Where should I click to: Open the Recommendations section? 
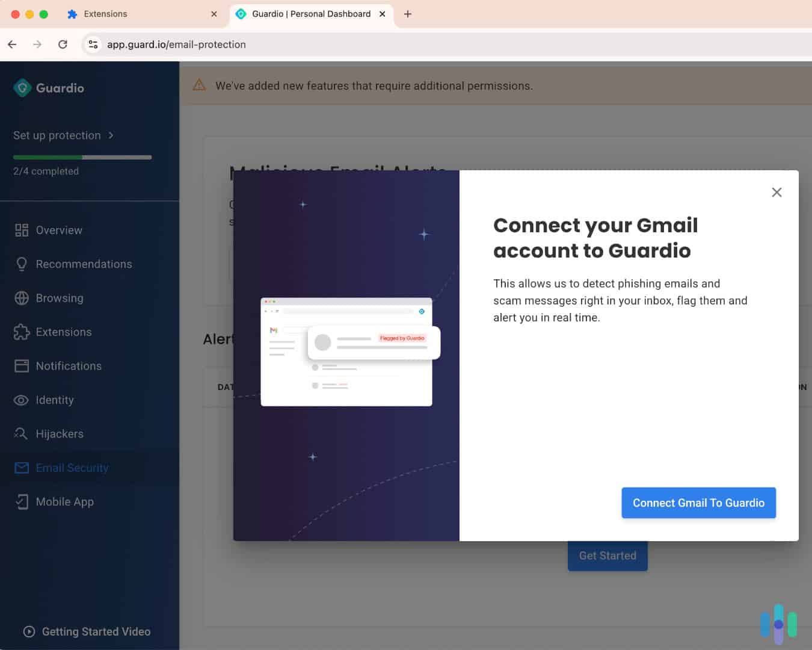pos(84,264)
